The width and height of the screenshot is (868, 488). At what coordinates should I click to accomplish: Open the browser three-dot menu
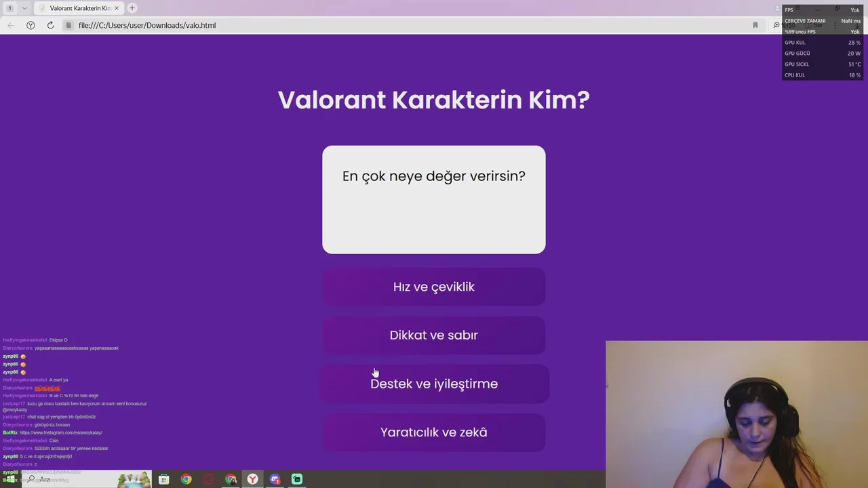tap(835, 25)
